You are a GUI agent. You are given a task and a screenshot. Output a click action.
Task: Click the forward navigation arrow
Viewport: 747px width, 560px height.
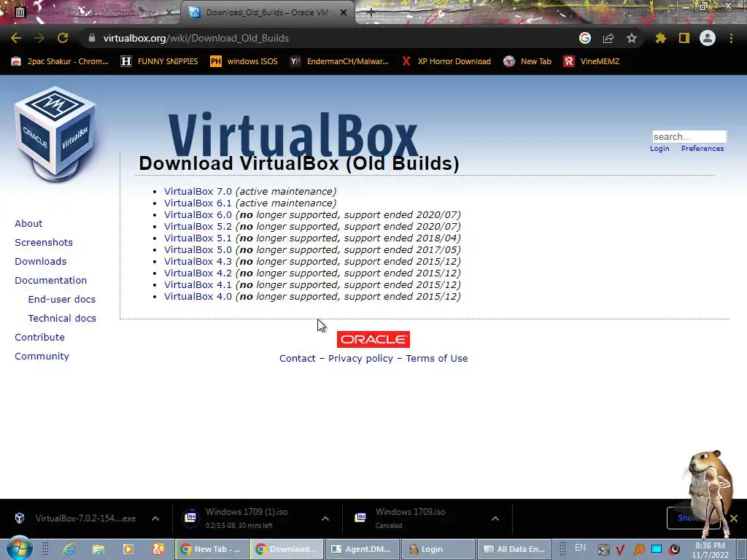tap(39, 38)
